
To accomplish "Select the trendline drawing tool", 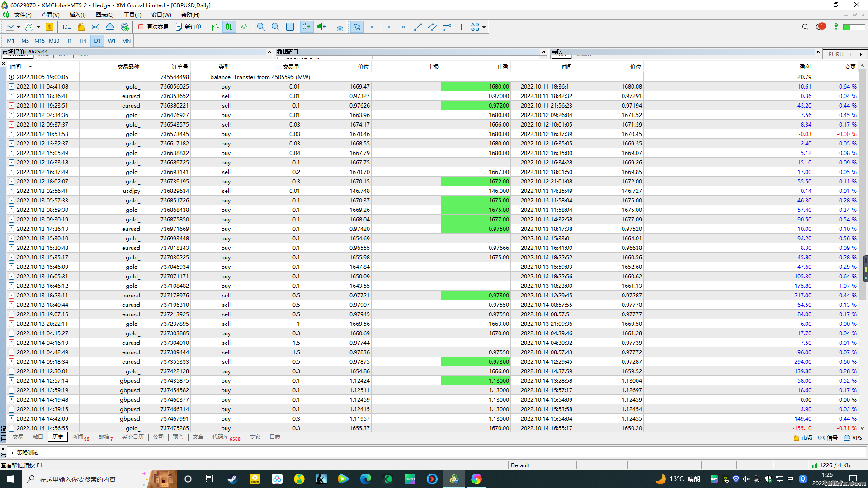I will point(418,27).
